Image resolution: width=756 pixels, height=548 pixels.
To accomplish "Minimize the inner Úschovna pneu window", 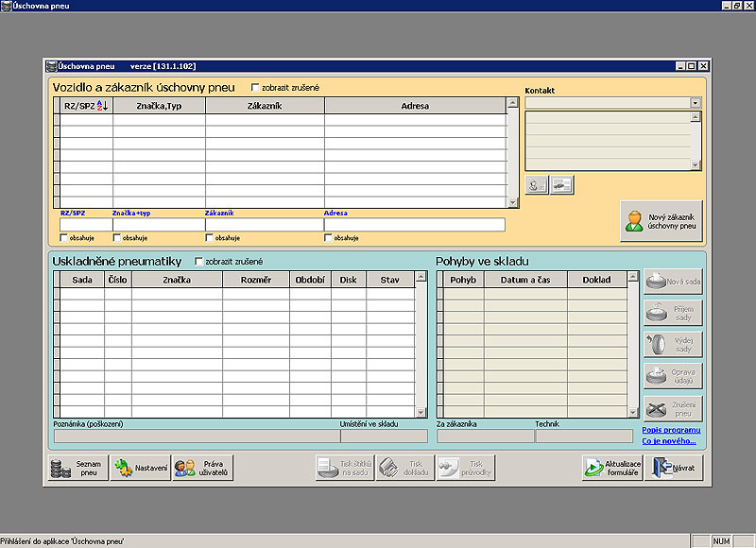I will [x=680, y=66].
